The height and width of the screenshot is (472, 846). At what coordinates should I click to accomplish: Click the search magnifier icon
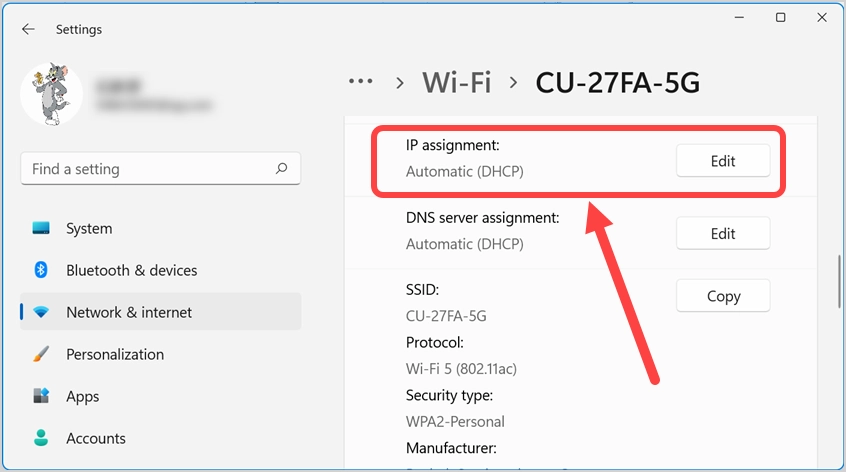282,169
